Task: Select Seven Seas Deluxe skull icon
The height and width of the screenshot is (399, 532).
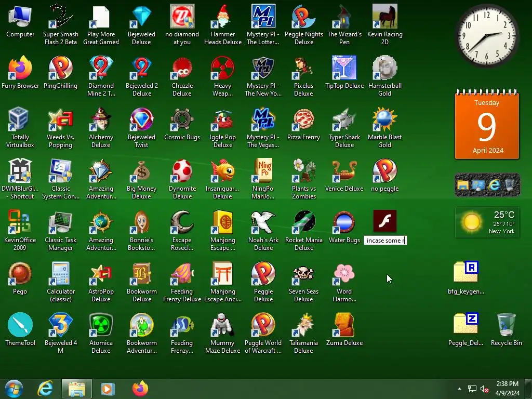Action: [303, 273]
